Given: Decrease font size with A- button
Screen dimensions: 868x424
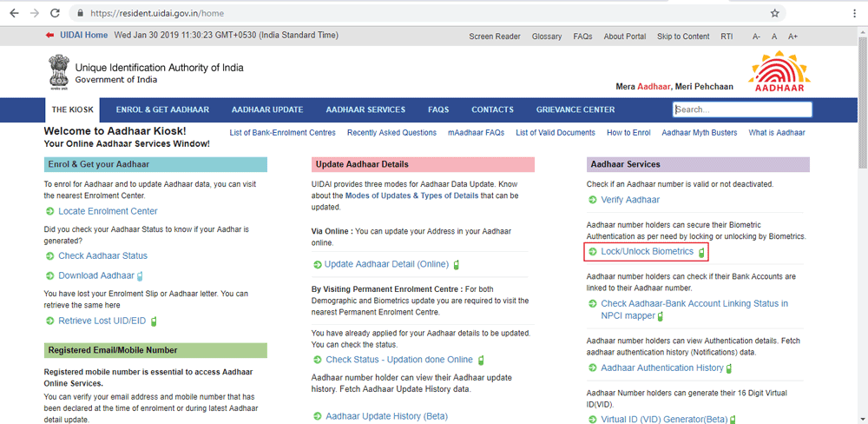Looking at the screenshot, I should click(756, 36).
